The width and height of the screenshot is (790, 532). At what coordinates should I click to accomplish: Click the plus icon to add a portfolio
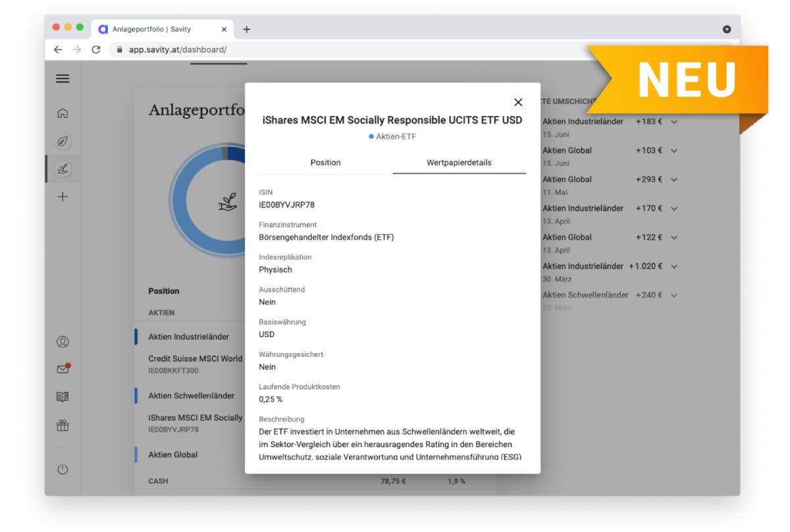pos(63,196)
